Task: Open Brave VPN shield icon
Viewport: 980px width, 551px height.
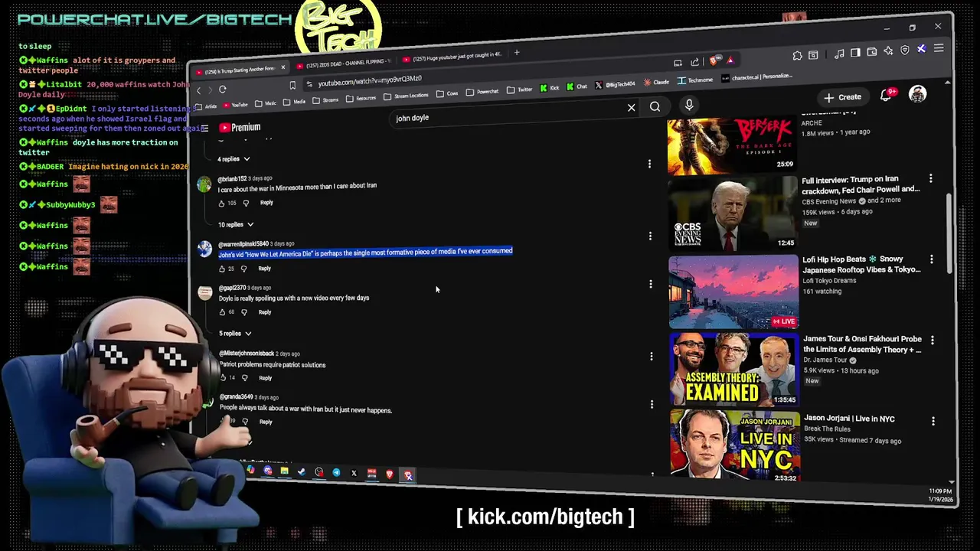Action: pyautogui.click(x=904, y=50)
